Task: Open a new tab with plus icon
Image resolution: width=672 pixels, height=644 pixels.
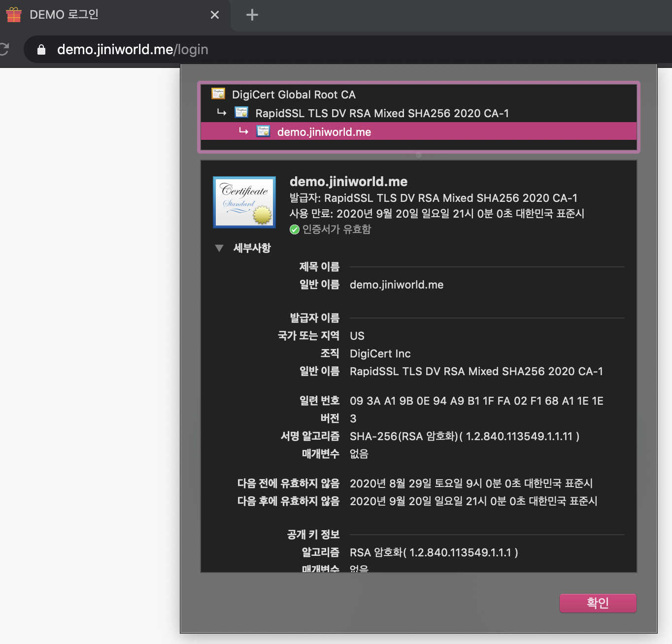Action: pos(252,15)
